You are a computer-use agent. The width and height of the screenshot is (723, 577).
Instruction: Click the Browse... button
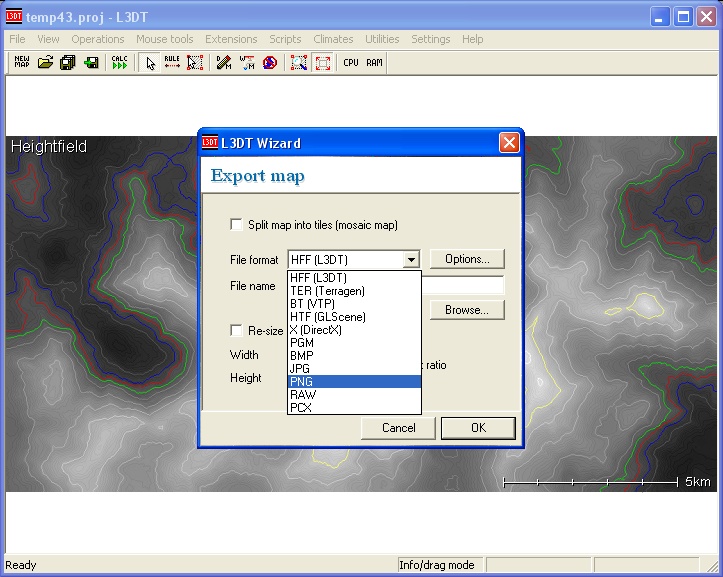pyautogui.click(x=466, y=310)
